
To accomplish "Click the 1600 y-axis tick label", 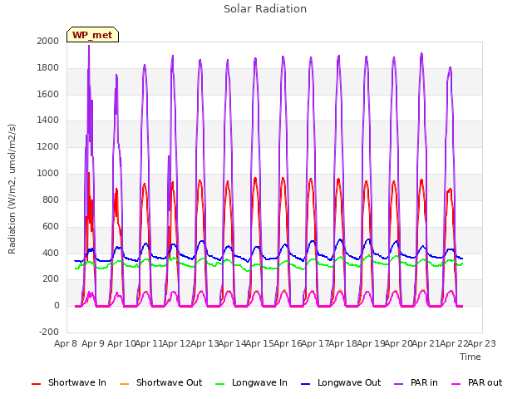I will click(48, 94).
